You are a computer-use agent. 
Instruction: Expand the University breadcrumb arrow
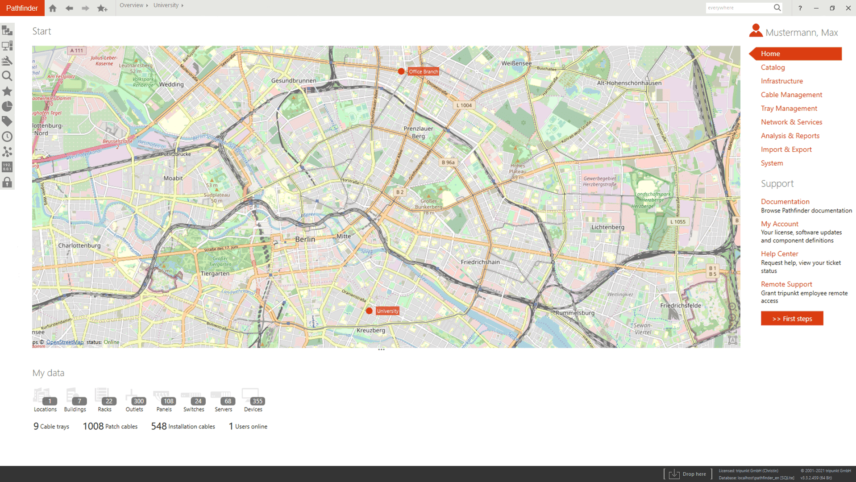(182, 5)
